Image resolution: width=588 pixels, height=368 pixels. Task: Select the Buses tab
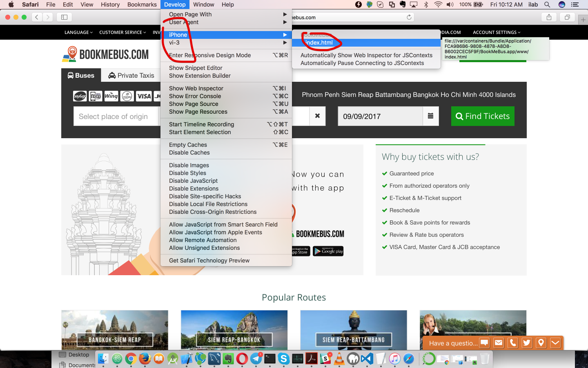pos(81,75)
